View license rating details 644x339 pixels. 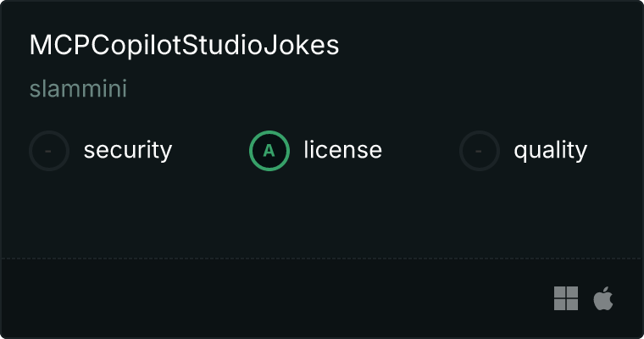[315, 151]
